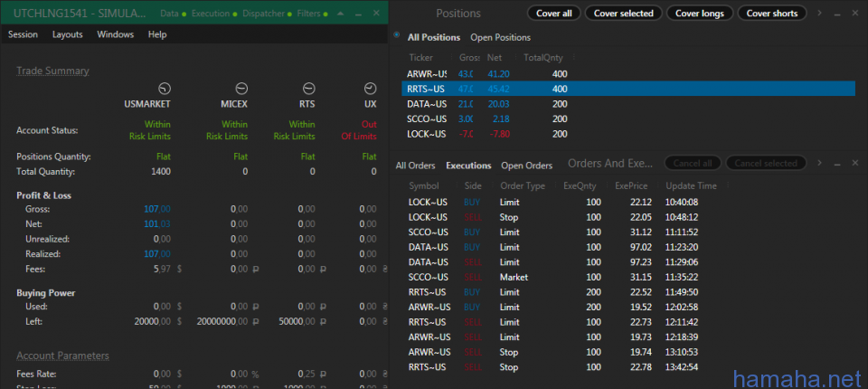This screenshot has height=389, width=868.
Task: Open the Session menu
Action: (23, 34)
